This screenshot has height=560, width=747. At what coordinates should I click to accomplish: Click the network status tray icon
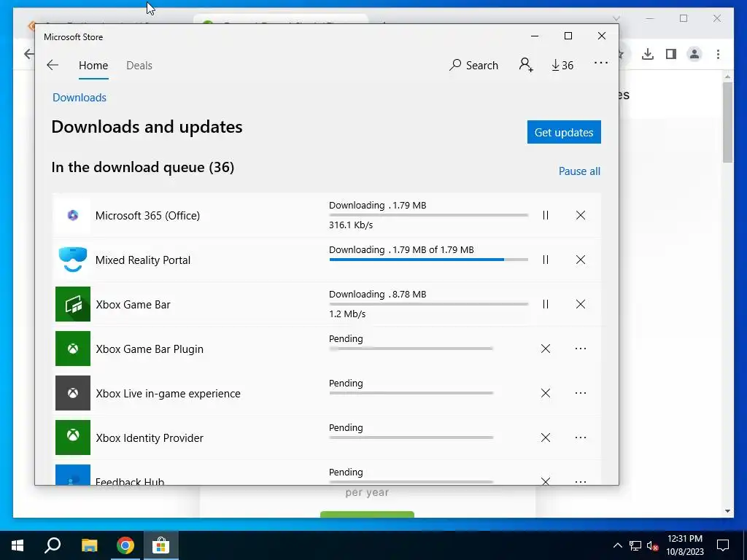635,545
